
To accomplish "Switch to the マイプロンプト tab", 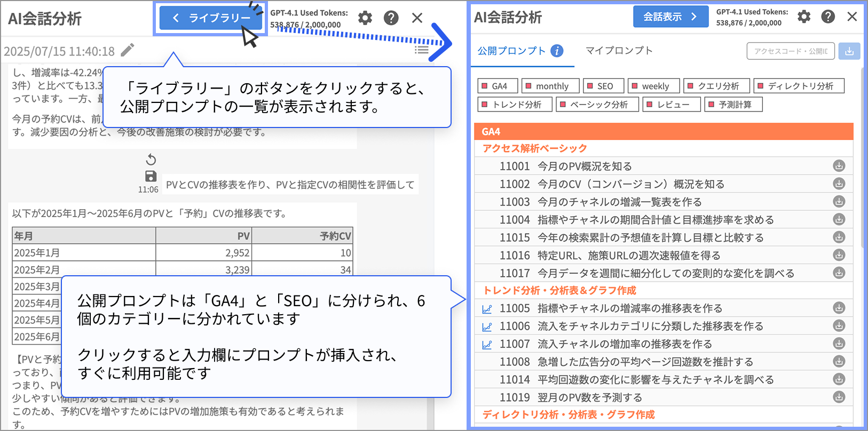I will coord(619,51).
